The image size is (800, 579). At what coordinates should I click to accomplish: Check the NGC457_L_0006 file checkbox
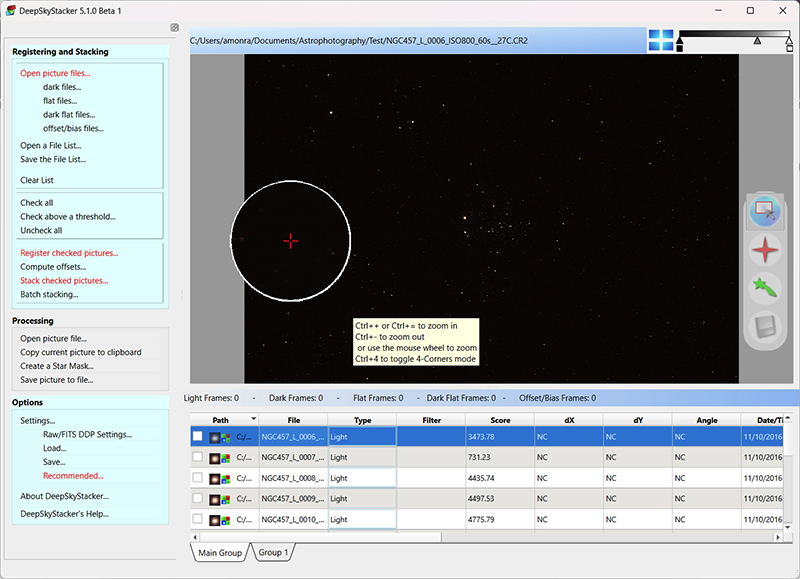pyautogui.click(x=198, y=436)
